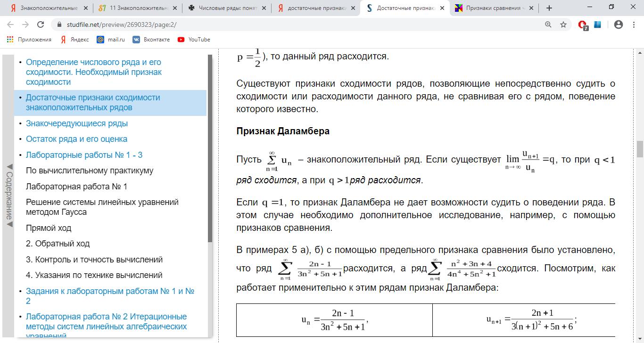This screenshot has height=343, width=644.
Task: Open a new tab with plus button
Action: click(549, 8)
